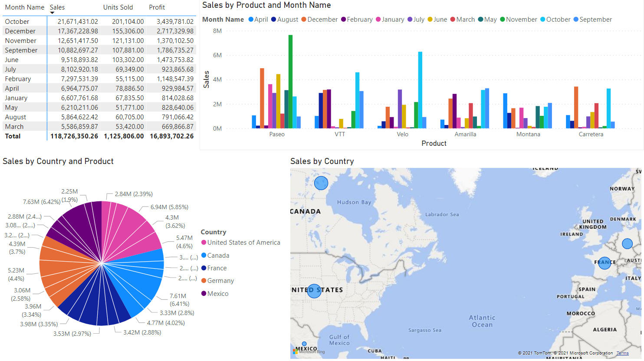Click the Profit column header
The width and height of the screenshot is (644, 361).
point(157,7)
